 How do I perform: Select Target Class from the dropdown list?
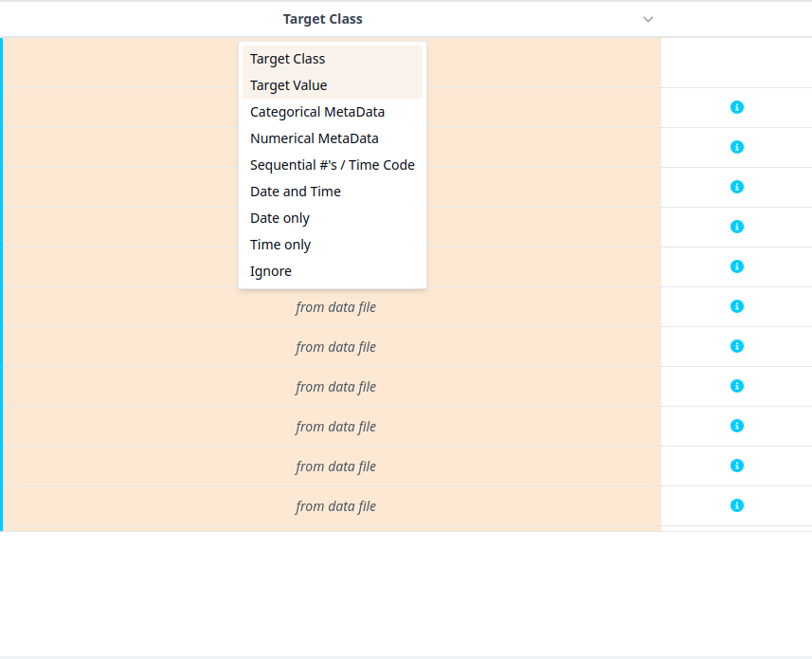click(288, 59)
